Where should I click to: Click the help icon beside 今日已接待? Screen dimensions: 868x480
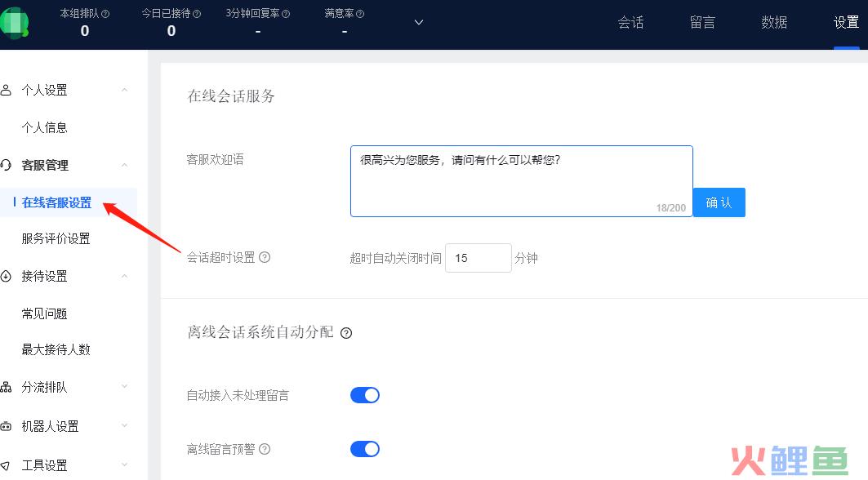(197, 14)
